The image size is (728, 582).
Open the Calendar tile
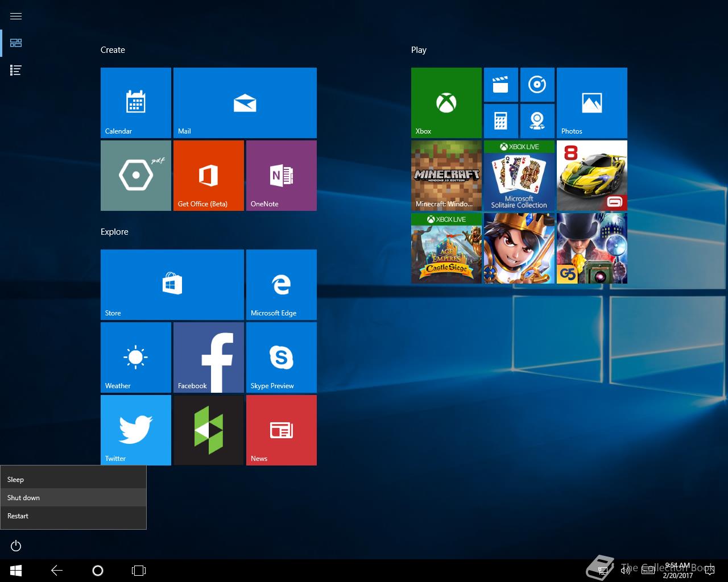coord(136,103)
